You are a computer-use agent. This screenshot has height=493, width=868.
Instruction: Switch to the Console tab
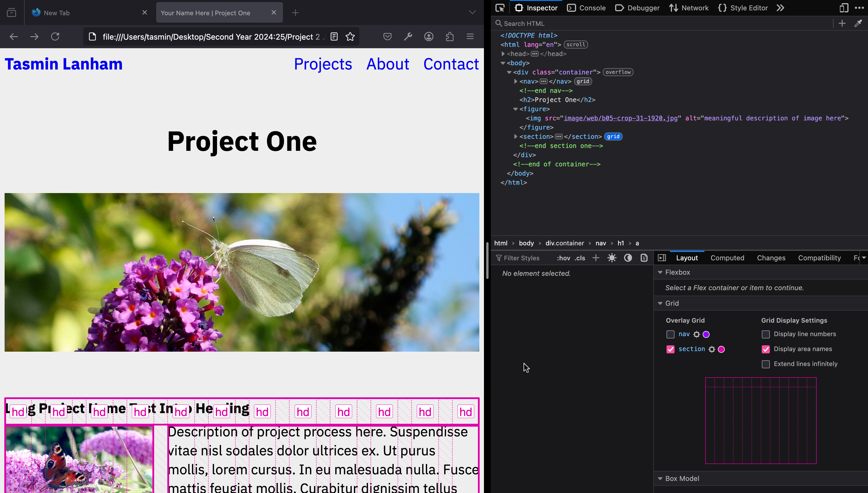(x=586, y=8)
